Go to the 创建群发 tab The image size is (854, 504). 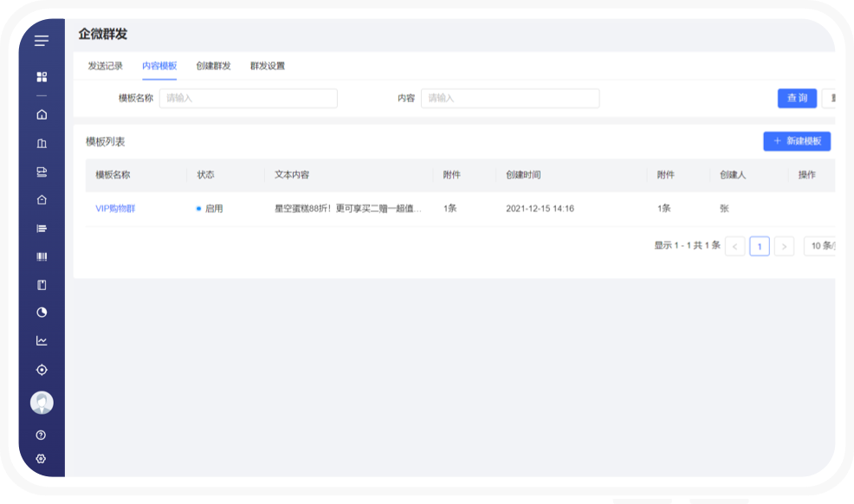click(x=213, y=66)
